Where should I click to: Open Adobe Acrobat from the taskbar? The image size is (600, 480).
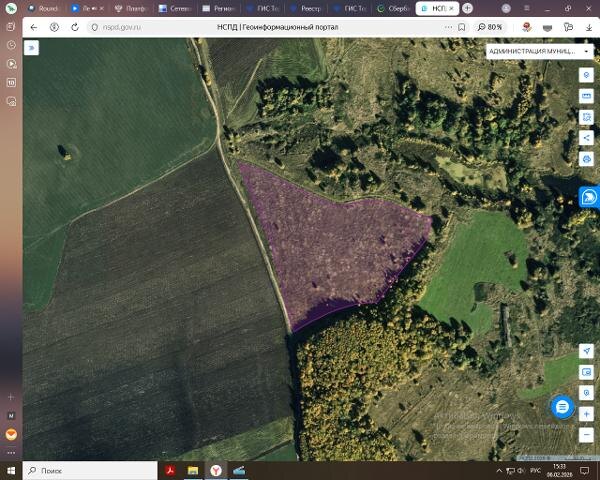pos(170,470)
